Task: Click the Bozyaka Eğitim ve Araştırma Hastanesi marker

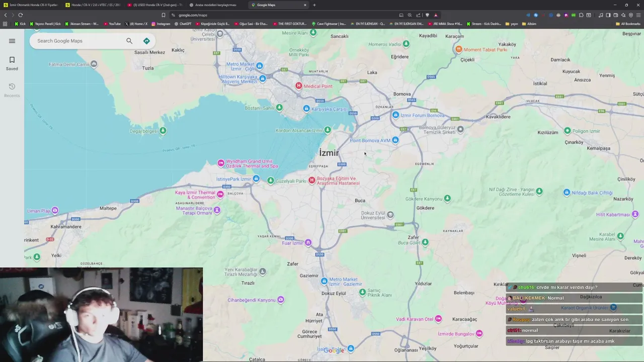Action: tap(312, 180)
